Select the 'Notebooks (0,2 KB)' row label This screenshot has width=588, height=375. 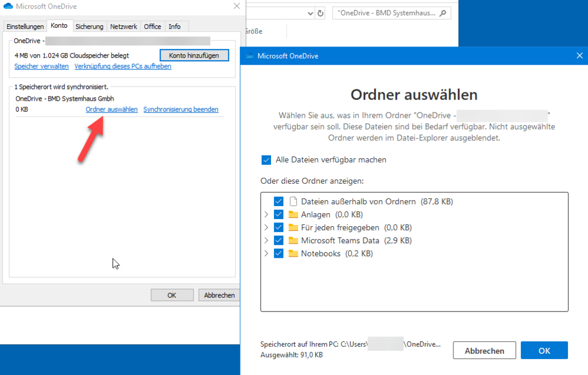[x=337, y=253]
